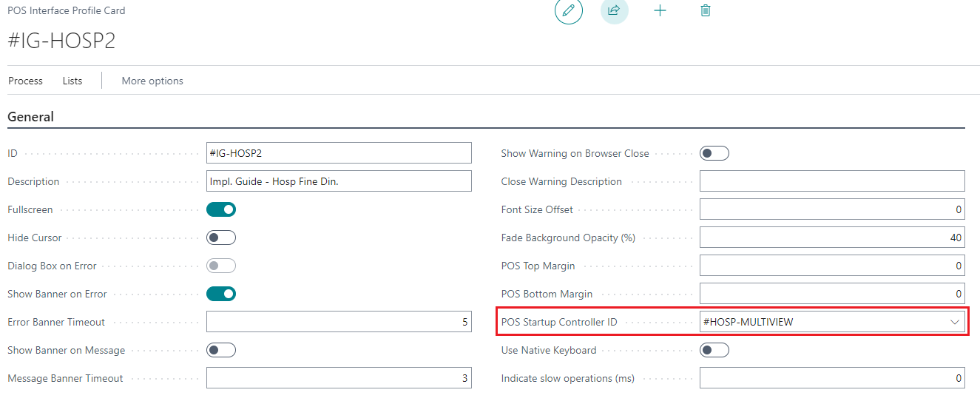Click the Description text field

click(x=339, y=181)
